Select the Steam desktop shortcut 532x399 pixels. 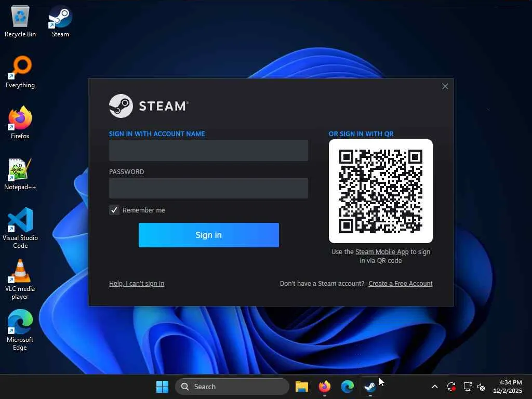point(60,21)
